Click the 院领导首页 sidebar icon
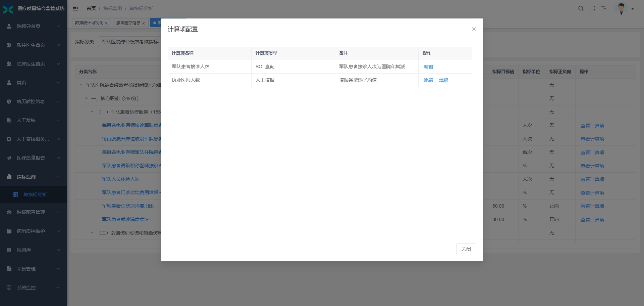The image size is (644, 306). pos(9,26)
